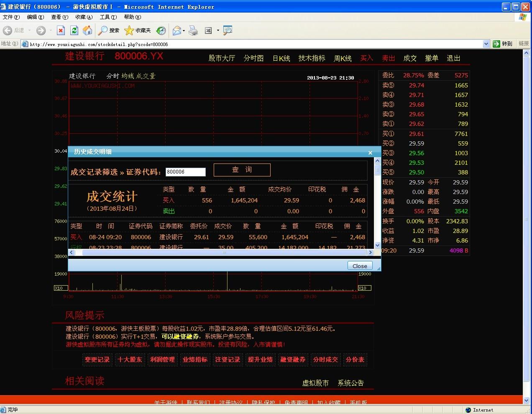Open the 工具 (Tools) menu
The height and width of the screenshot is (414, 532).
tap(108, 17)
